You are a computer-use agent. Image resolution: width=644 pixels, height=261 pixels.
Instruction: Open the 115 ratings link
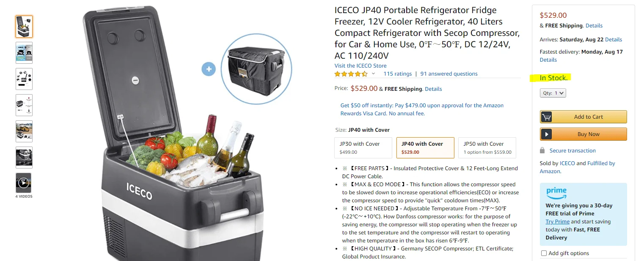(397, 74)
